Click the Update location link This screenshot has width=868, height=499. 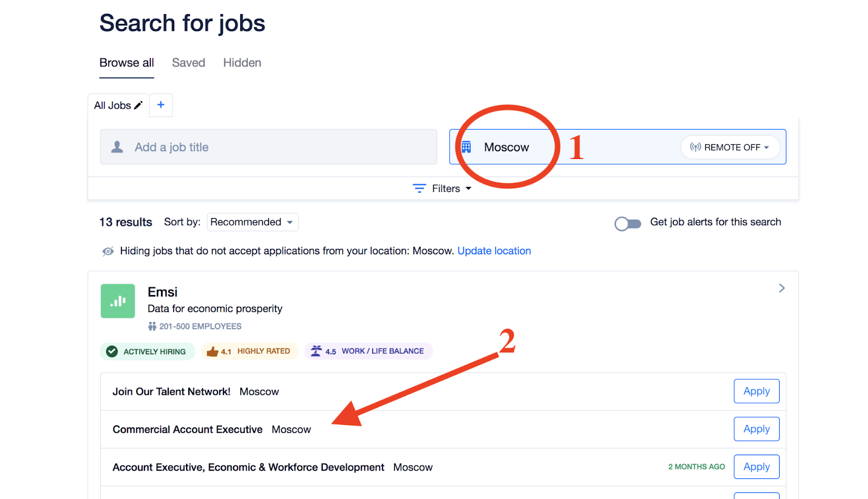click(x=494, y=251)
